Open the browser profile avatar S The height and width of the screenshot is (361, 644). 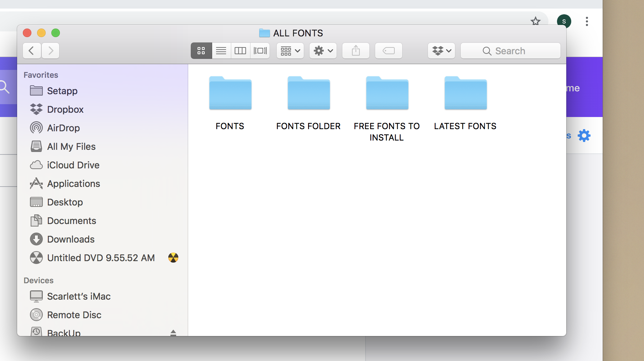click(x=564, y=21)
